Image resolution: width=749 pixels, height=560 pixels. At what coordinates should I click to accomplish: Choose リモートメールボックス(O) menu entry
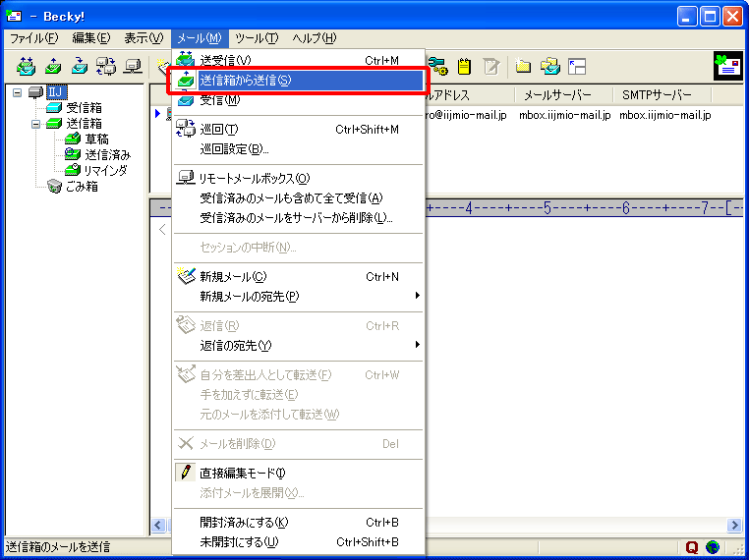[x=299, y=179]
